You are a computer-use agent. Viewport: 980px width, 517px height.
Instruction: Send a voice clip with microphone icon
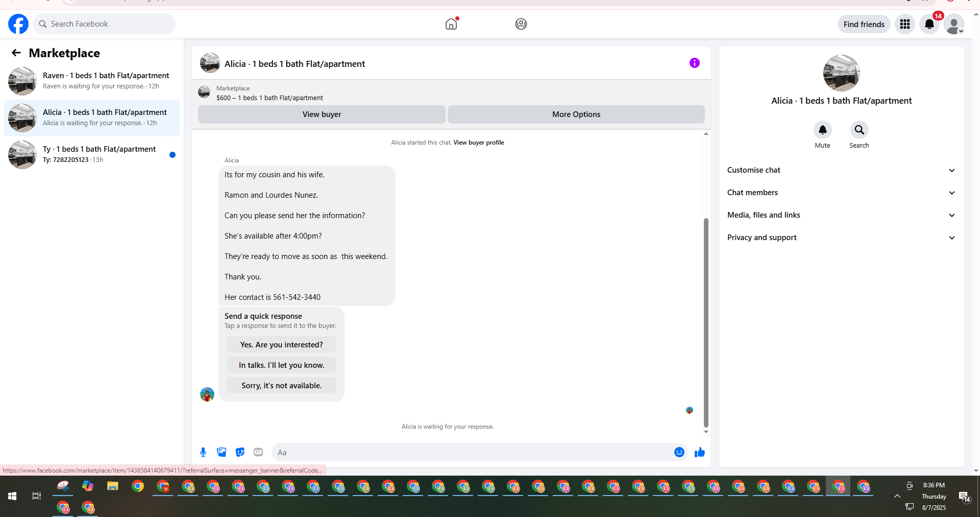click(x=203, y=452)
